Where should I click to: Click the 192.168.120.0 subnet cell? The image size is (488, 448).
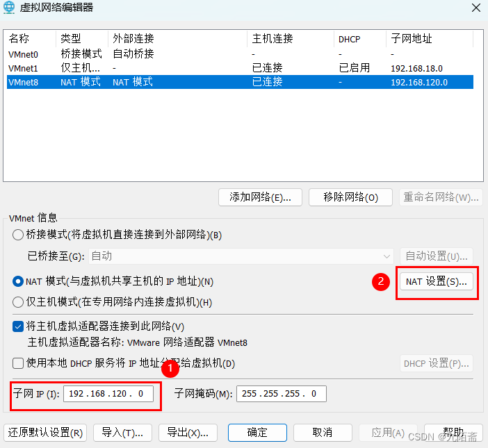click(419, 83)
